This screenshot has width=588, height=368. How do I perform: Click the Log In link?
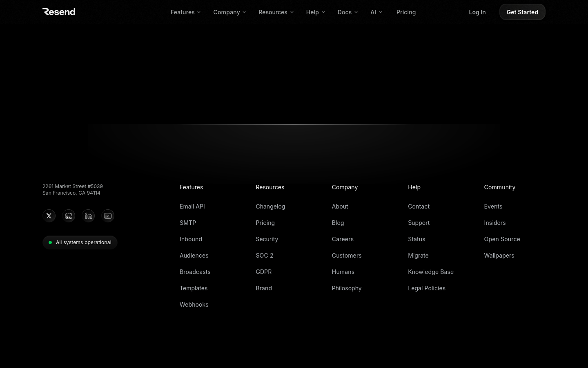[x=477, y=12]
